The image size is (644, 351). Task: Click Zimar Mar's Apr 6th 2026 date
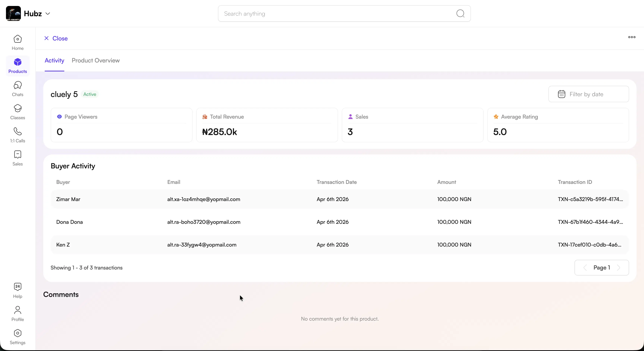332,199
